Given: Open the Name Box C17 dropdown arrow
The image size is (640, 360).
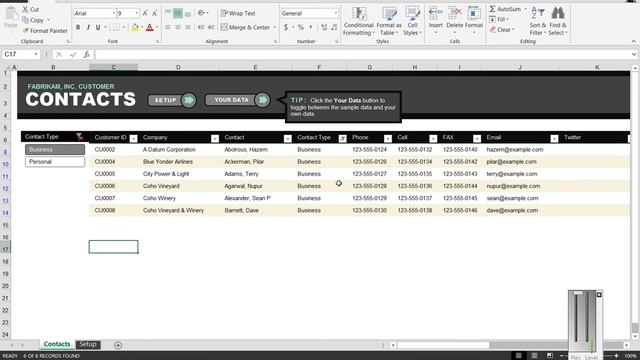Looking at the screenshot, I should [36, 54].
